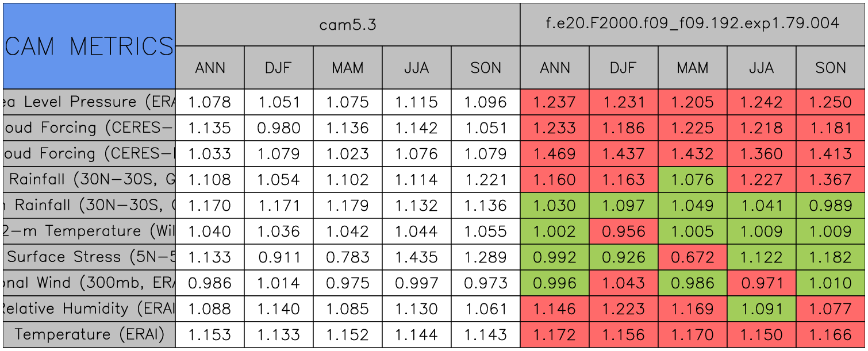The height and width of the screenshot is (351, 868).
Task: Click the JJA header under cam5.3
Action: tap(417, 68)
